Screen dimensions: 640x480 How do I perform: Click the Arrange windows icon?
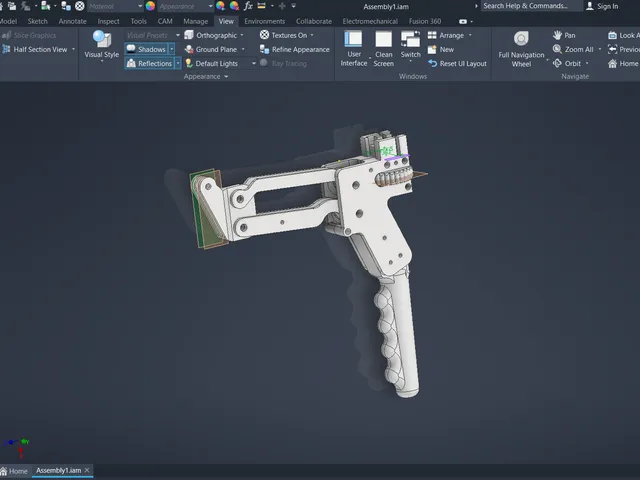432,35
